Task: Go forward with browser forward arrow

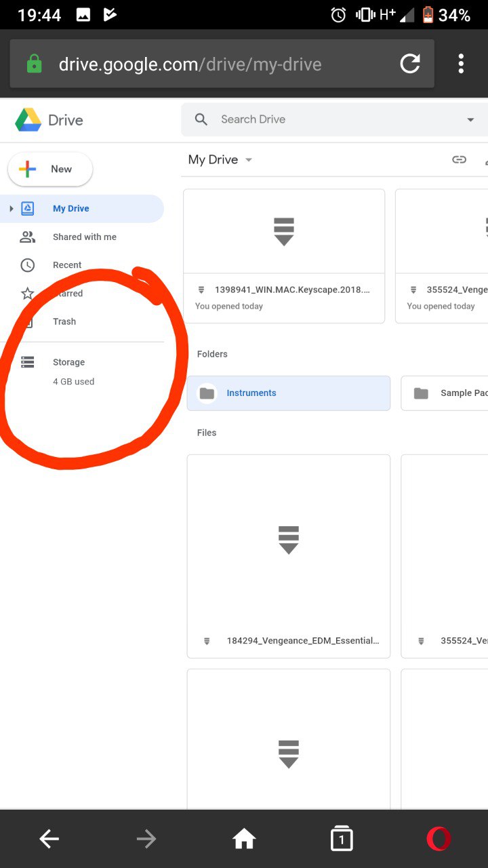Action: (146, 840)
